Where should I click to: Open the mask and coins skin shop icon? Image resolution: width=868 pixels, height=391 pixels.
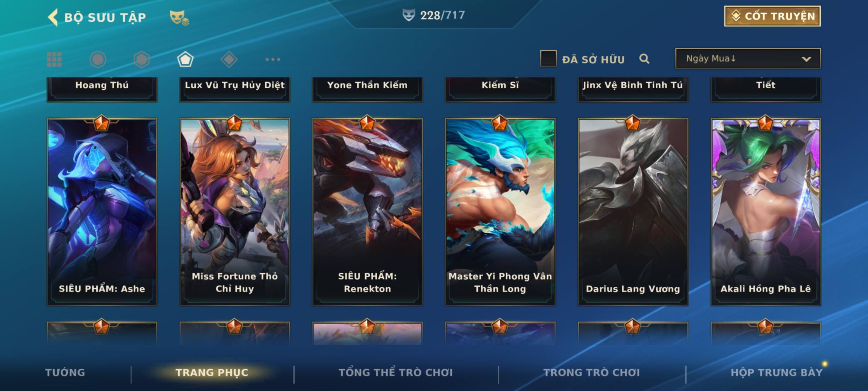179,17
